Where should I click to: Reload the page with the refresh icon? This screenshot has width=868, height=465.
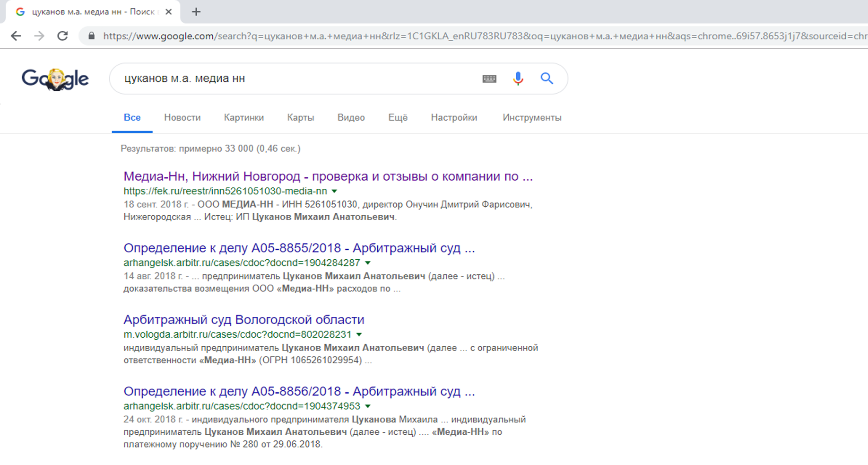click(62, 36)
